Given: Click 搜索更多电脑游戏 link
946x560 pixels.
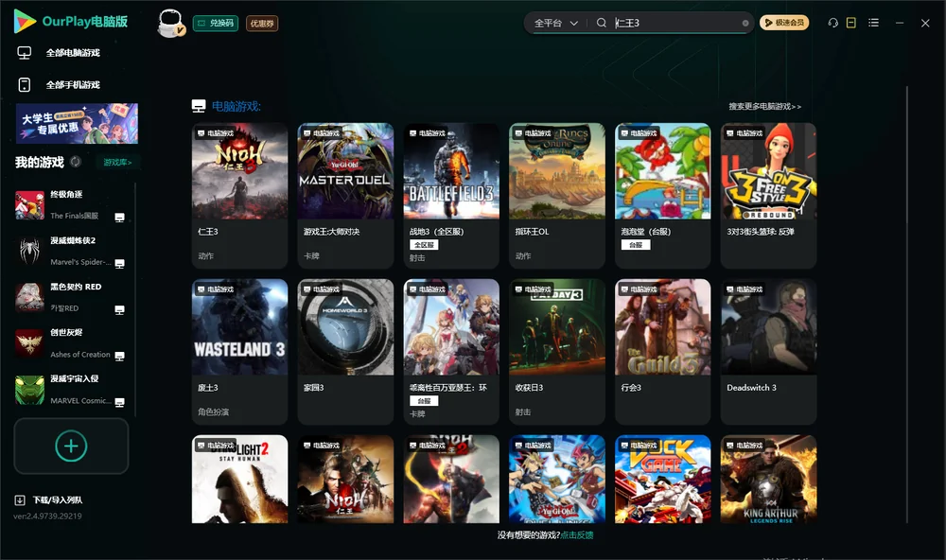Looking at the screenshot, I should coord(764,106).
